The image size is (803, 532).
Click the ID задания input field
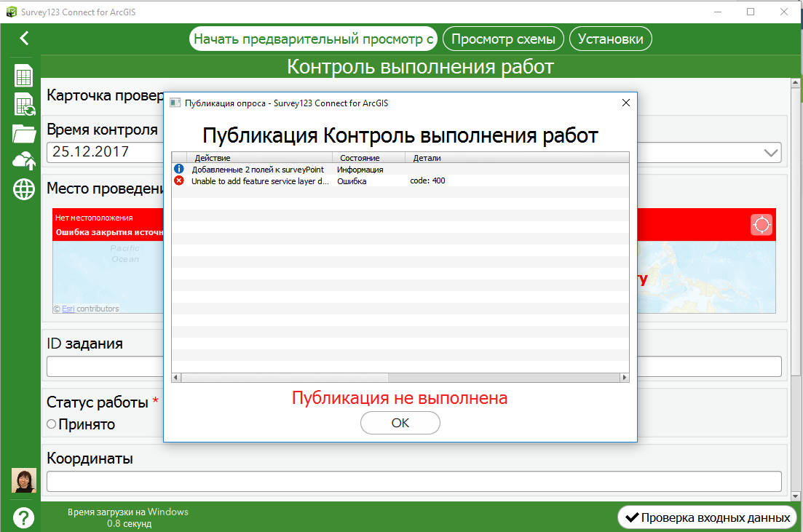pos(414,367)
